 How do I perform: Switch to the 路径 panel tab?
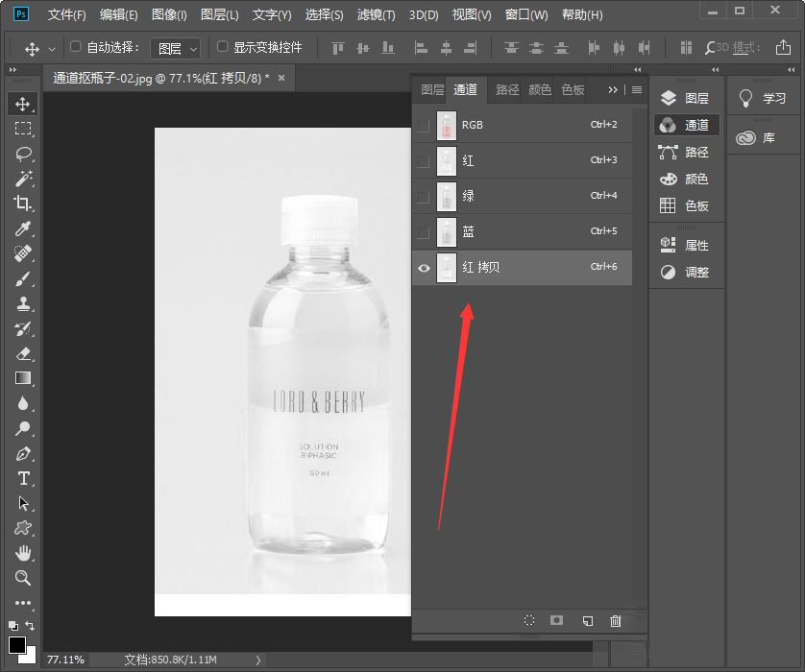click(507, 90)
